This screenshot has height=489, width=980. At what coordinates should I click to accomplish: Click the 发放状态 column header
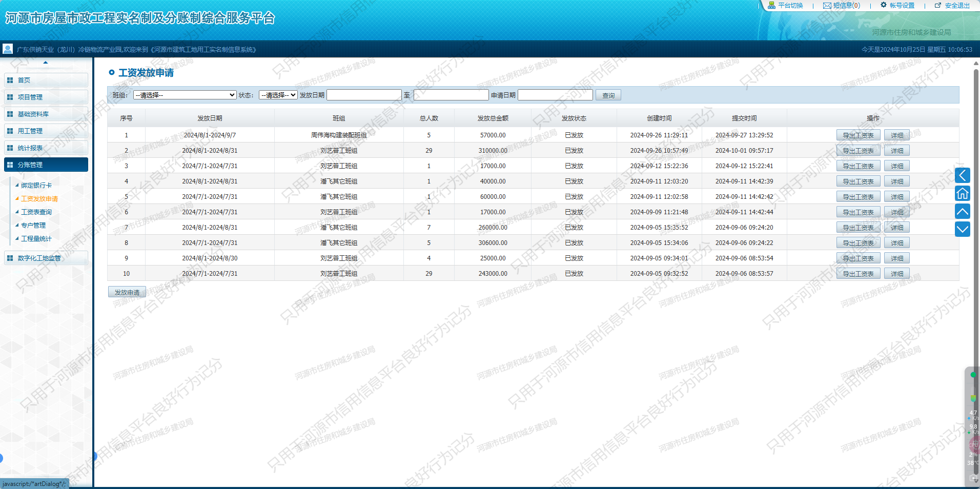[x=574, y=118]
